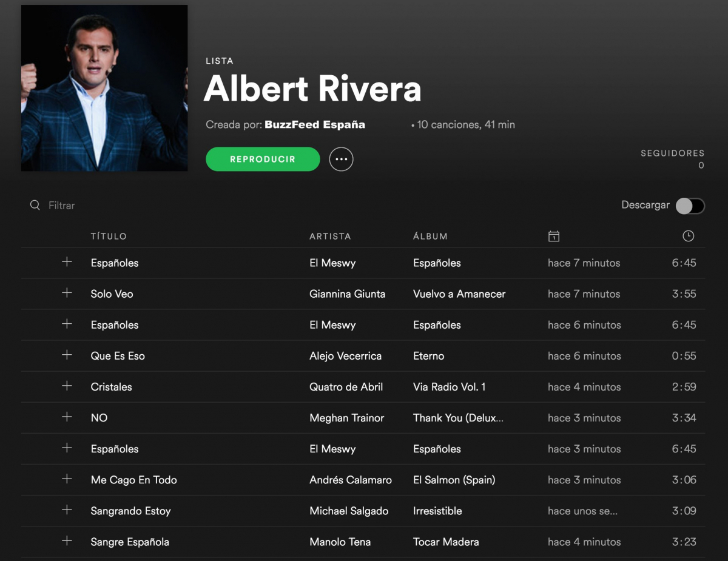Click the Albert Rivera playlist cover image

104,88
